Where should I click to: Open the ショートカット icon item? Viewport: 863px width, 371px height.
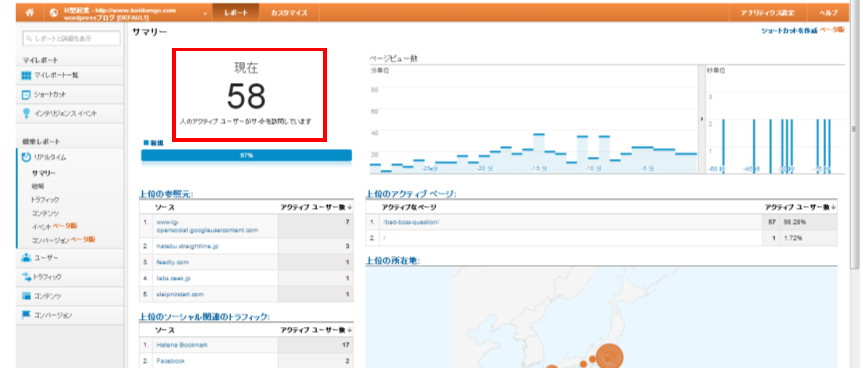(x=25, y=95)
